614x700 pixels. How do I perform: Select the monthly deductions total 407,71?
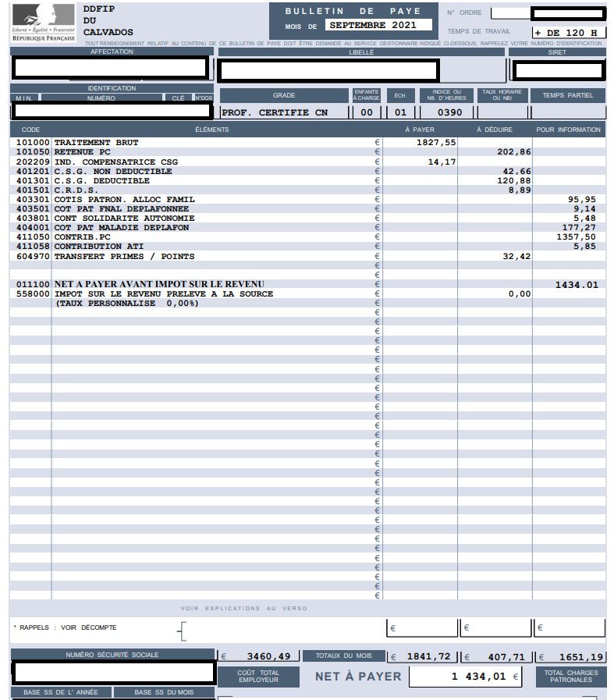coord(506,657)
